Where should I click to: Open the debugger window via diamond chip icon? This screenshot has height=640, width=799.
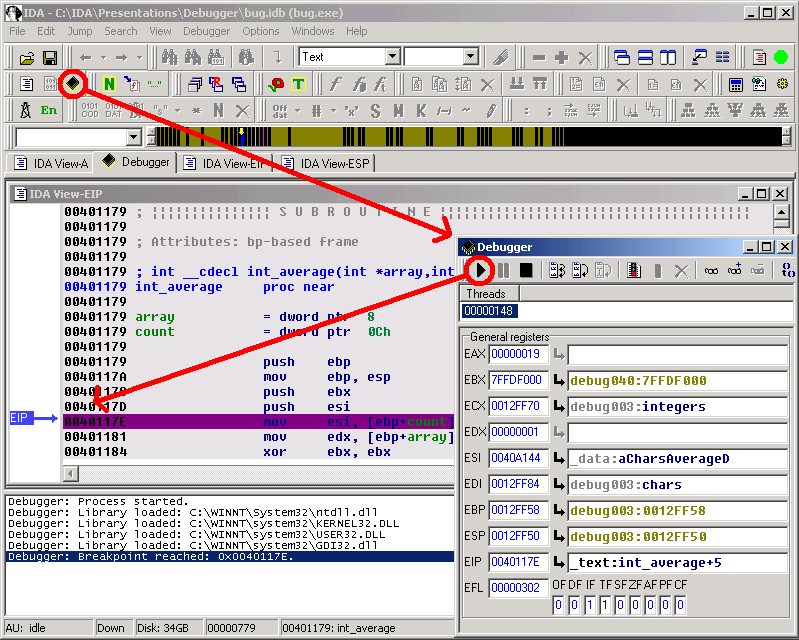coord(73,84)
